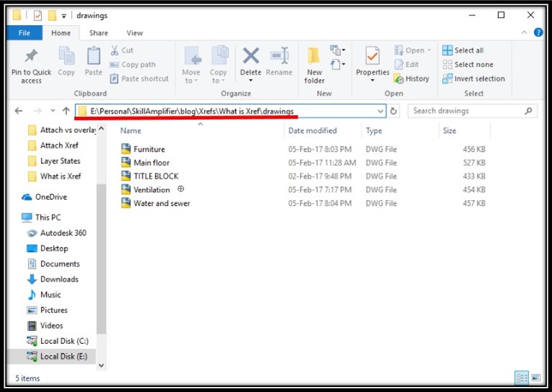This screenshot has width=552, height=392.
Task: Switch to the Share tab
Action: [98, 33]
